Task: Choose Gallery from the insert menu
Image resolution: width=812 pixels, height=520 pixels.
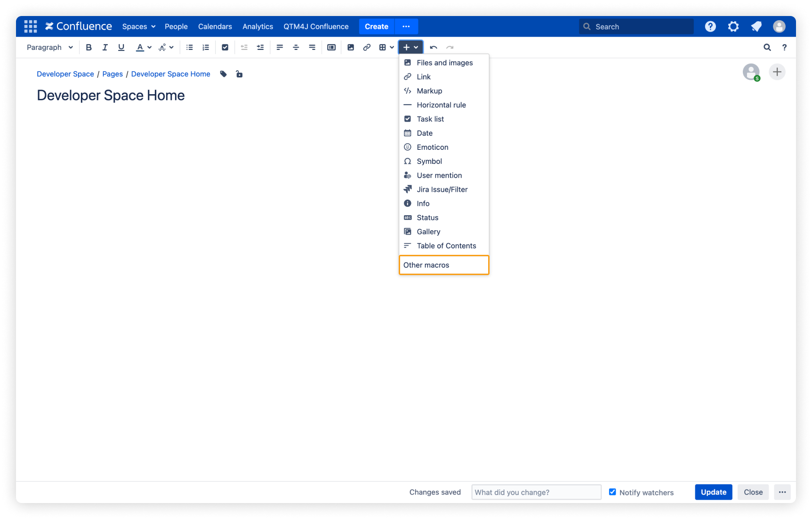Action: click(444, 232)
